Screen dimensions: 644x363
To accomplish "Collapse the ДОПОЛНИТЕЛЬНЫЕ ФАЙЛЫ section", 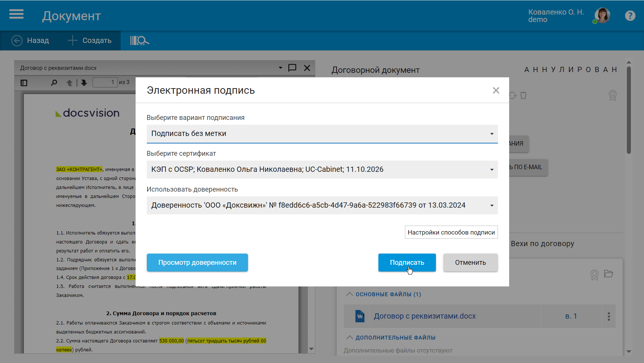I will pos(350,338).
